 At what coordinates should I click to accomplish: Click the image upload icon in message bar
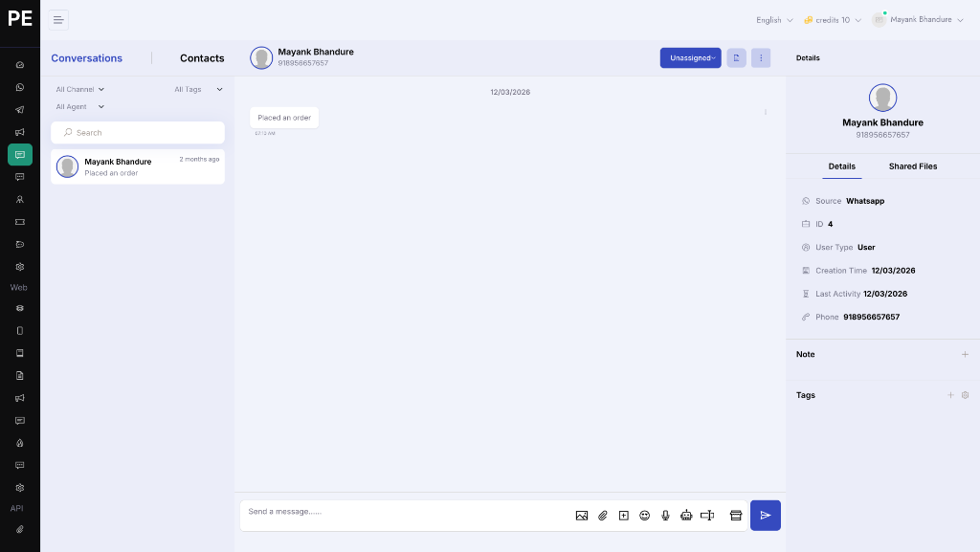pyautogui.click(x=581, y=515)
